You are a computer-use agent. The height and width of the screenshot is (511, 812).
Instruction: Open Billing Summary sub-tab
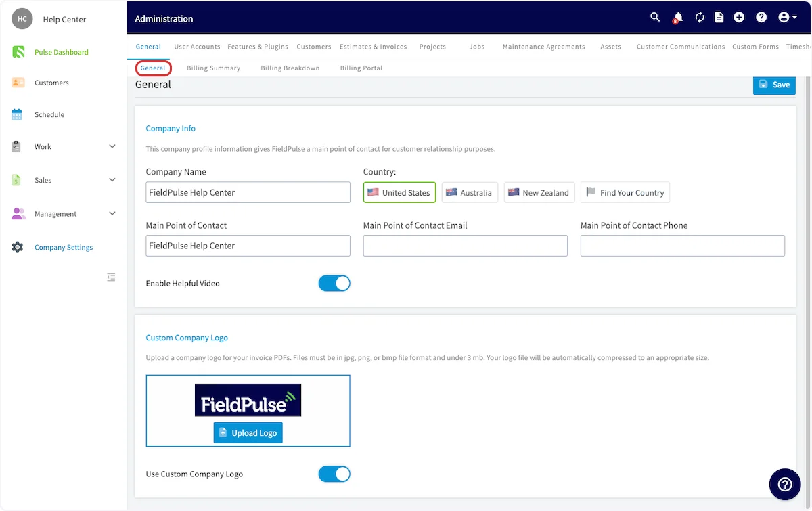pos(213,68)
